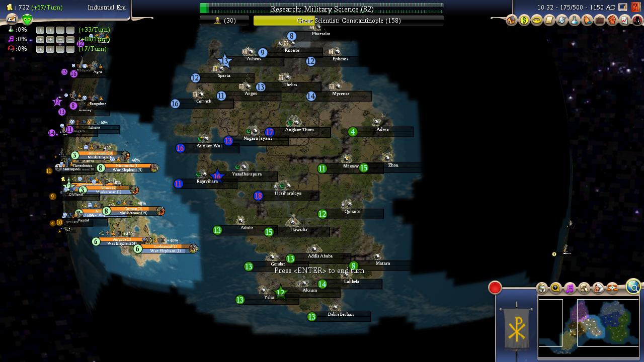
Task: Select the Qohaito city label
Action: point(352,212)
